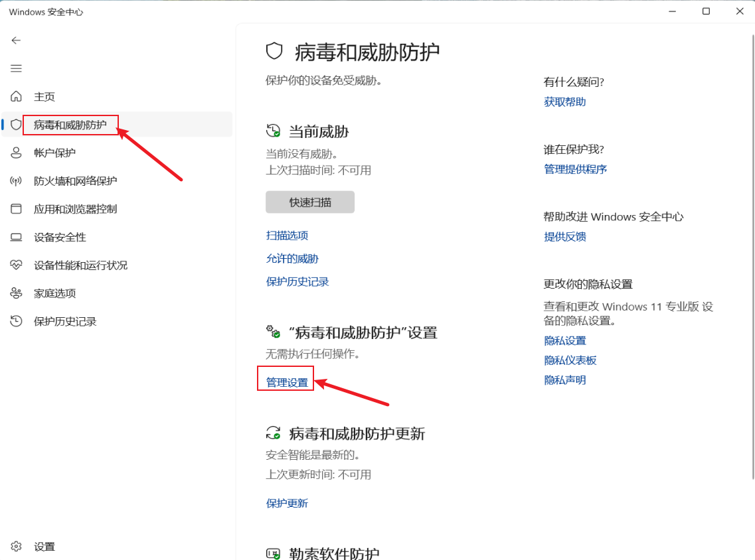
Task: Click the 更改你的隐私设置 heading
Action: tap(588, 284)
